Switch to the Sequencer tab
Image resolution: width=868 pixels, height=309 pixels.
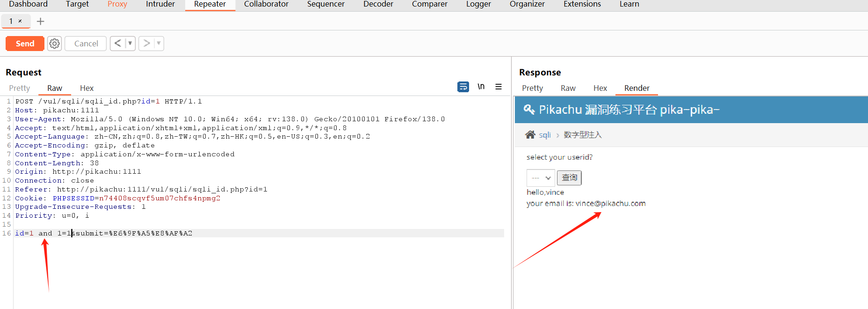tap(326, 4)
